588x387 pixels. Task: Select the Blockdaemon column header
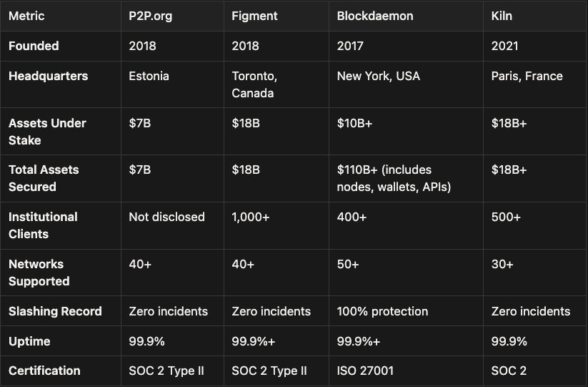point(375,16)
